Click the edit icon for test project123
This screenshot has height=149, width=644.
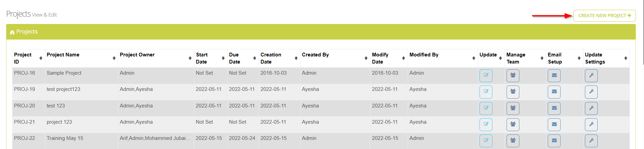tap(486, 92)
